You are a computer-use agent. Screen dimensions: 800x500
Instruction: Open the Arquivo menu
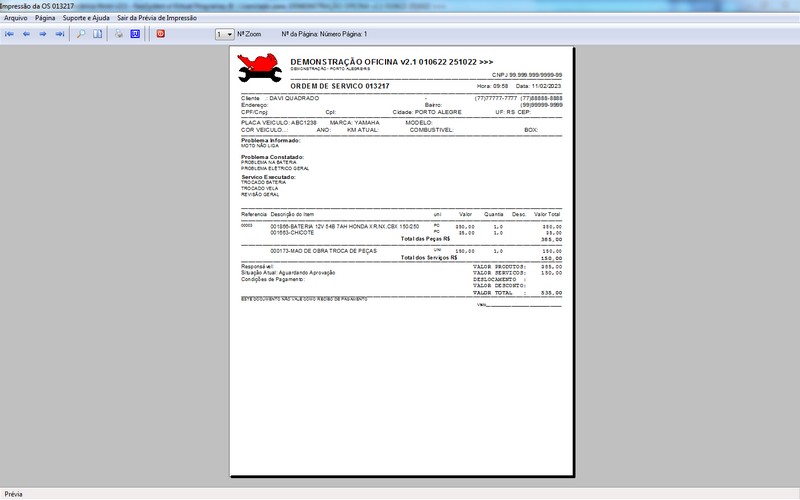[x=16, y=18]
